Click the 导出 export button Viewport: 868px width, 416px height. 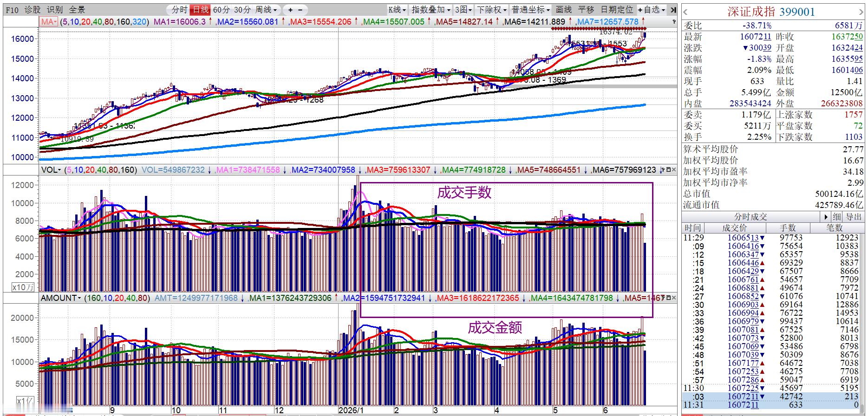(x=854, y=217)
